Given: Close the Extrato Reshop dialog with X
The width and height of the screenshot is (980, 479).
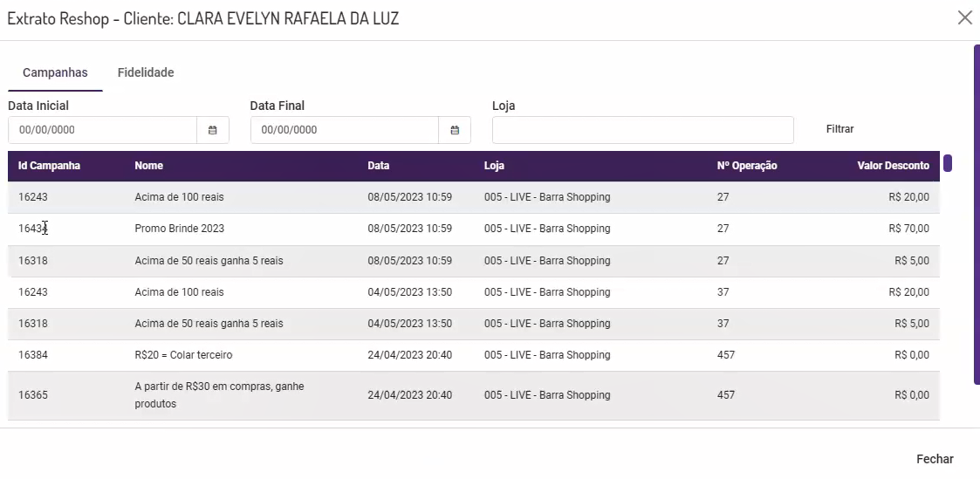Looking at the screenshot, I should (x=964, y=17).
